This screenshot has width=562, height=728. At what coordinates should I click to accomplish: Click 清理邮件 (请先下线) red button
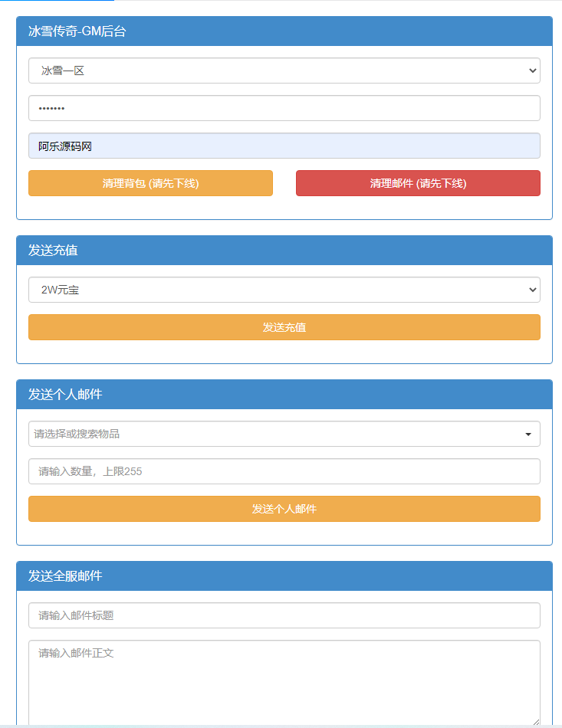(x=418, y=183)
